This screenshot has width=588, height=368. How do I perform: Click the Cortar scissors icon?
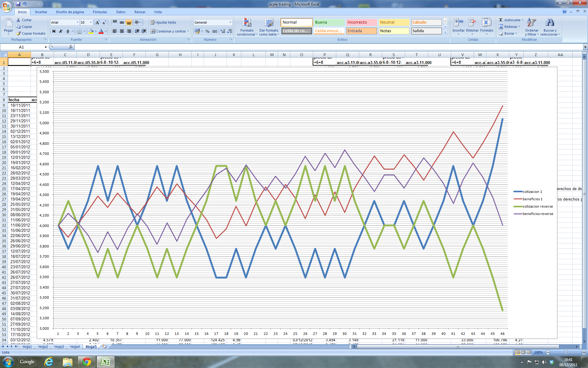coord(18,20)
